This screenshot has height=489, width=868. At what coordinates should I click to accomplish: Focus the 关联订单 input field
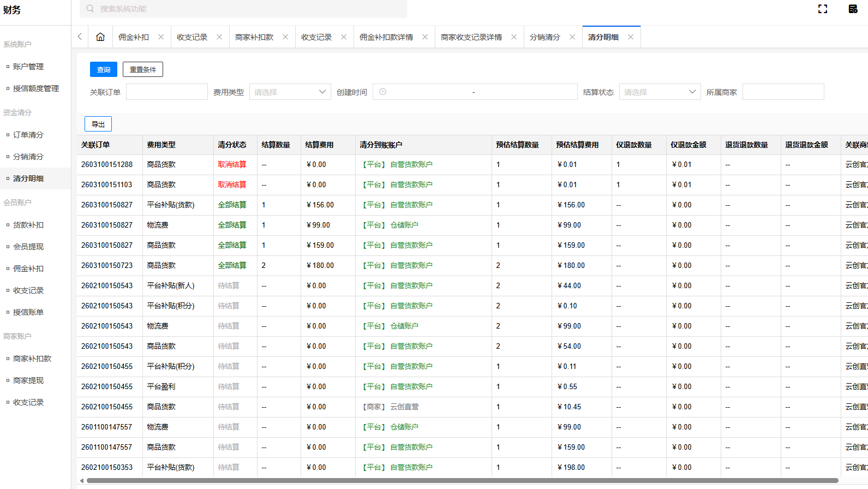pyautogui.click(x=166, y=92)
